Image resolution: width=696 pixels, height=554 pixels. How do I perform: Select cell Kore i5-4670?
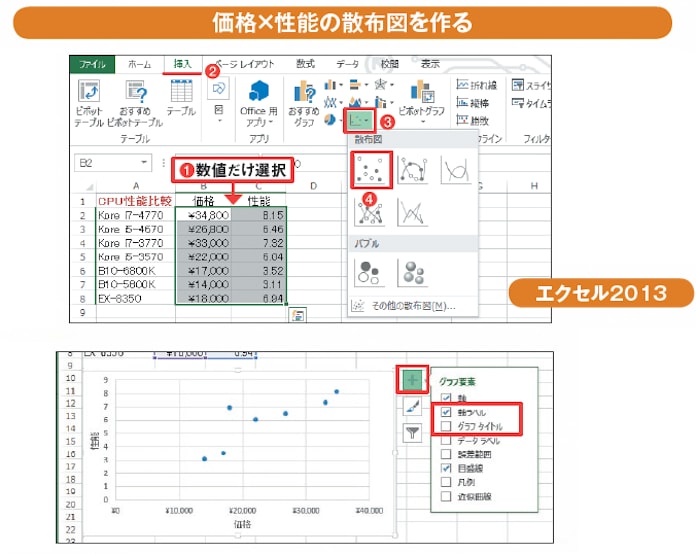[135, 229]
